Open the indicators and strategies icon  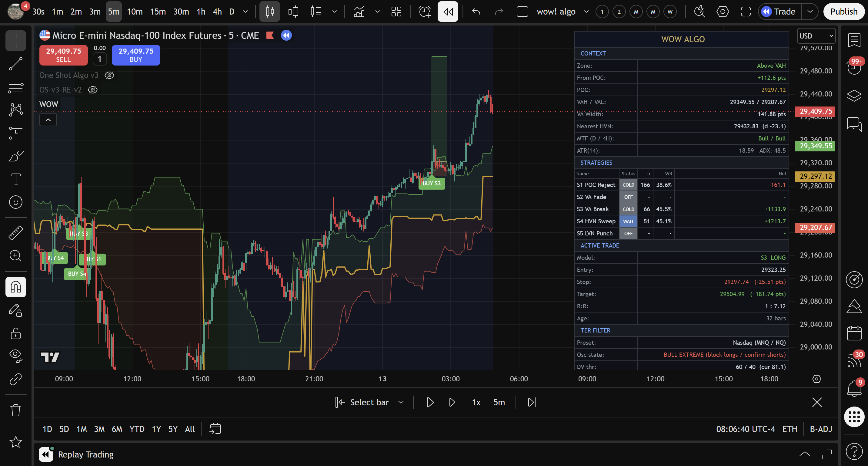pos(359,12)
